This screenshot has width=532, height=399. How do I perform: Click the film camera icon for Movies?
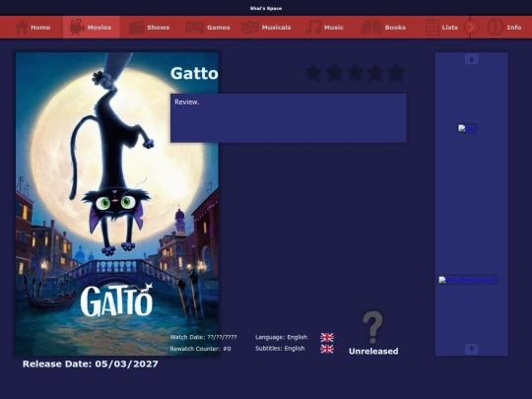pyautogui.click(x=77, y=28)
